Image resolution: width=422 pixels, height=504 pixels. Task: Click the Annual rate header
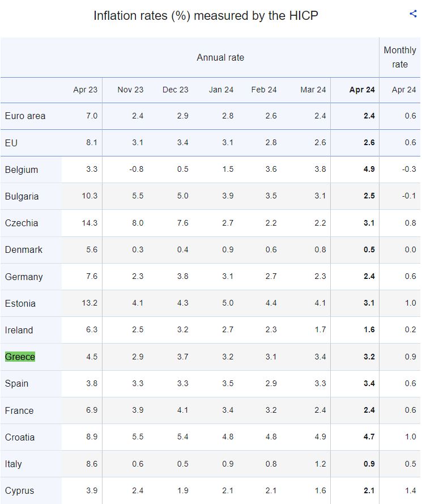220,57
